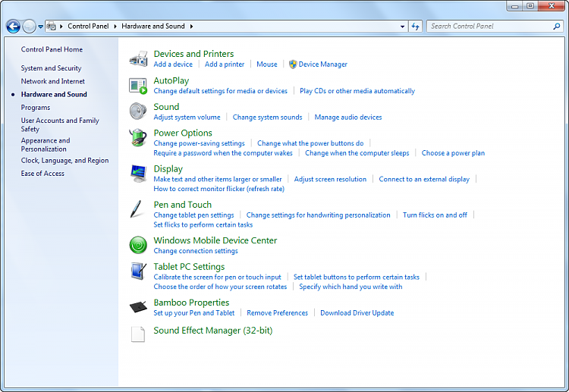The image size is (569, 392).
Task: Click the Display monitor icon
Action: [138, 174]
